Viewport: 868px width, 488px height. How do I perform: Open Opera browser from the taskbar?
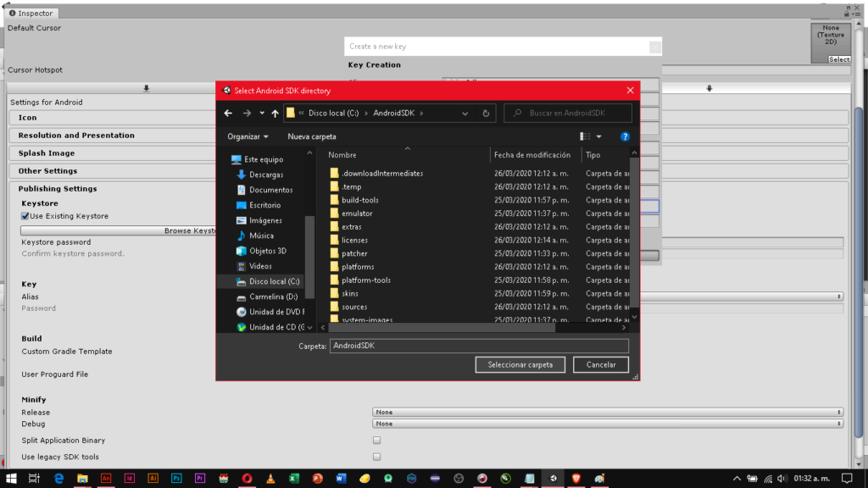[x=247, y=479]
